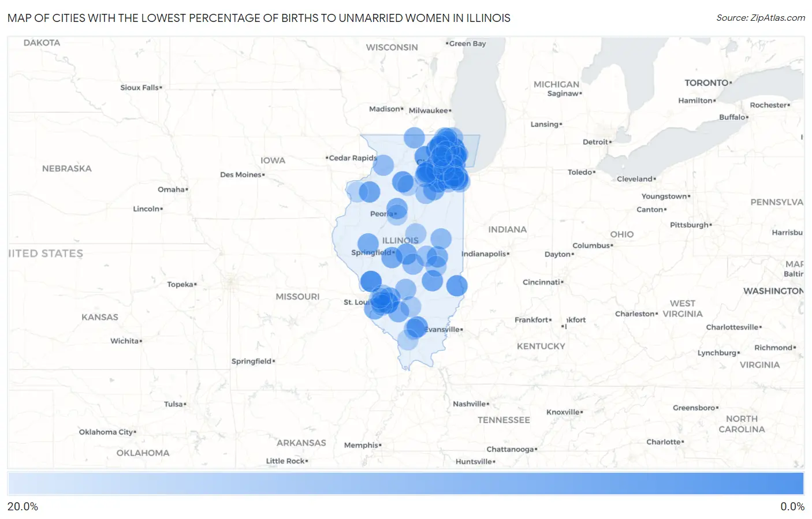The width and height of the screenshot is (812, 519).
Task: Click the map title heading about unmarried births
Action: 259,18
